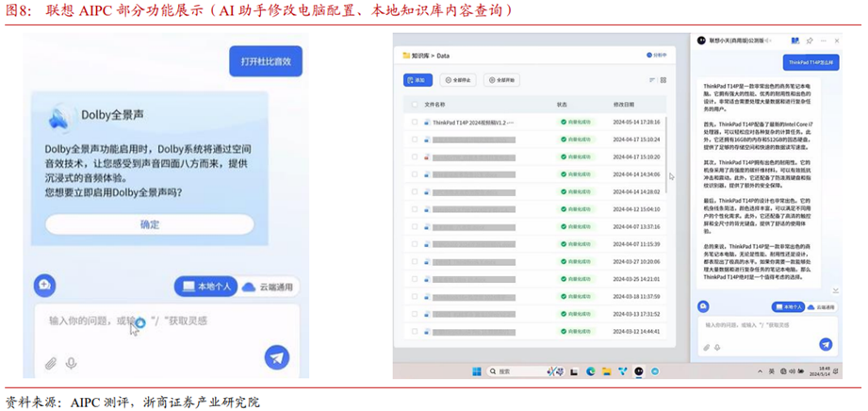Confirm enabling Dolby Atmos with 确定
Image resolution: width=868 pixels, height=411 pixels.
coord(150,224)
